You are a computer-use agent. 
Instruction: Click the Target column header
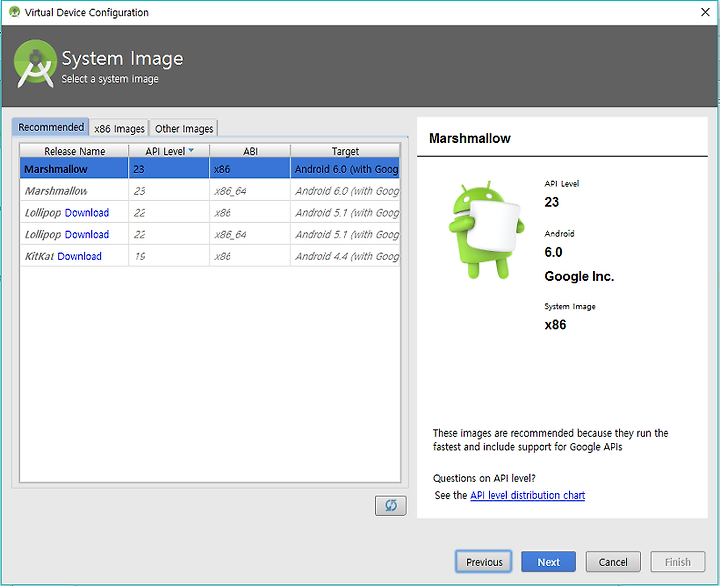point(345,151)
